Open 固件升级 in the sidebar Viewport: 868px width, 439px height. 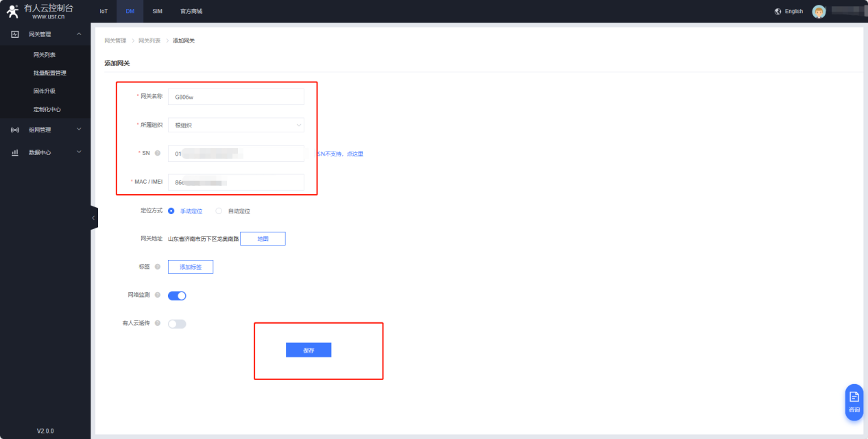point(45,91)
